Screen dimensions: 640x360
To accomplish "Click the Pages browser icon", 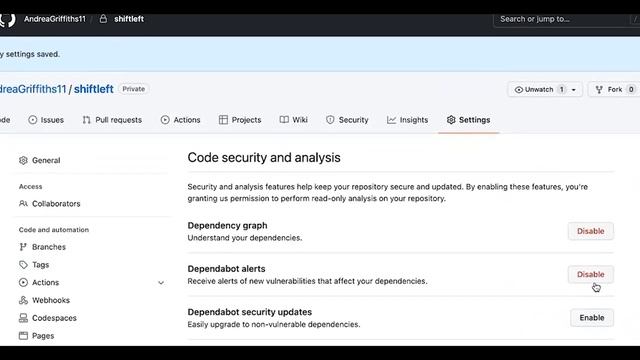I will point(23,336).
